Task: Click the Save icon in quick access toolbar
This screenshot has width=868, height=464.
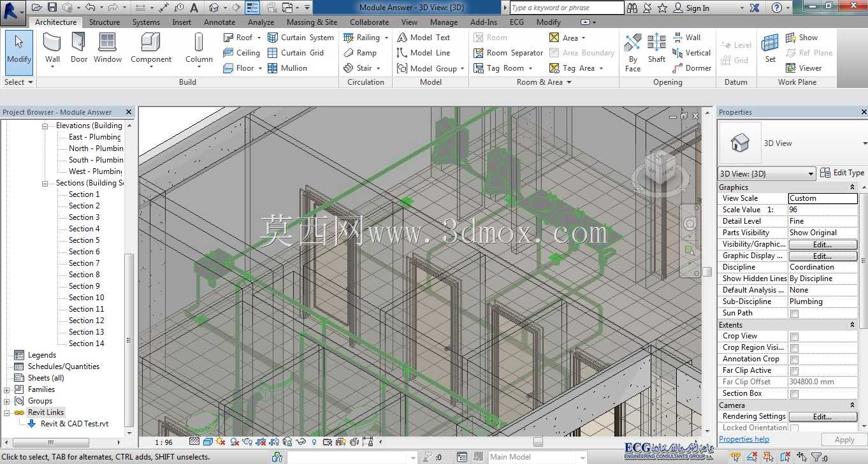Action: point(54,8)
